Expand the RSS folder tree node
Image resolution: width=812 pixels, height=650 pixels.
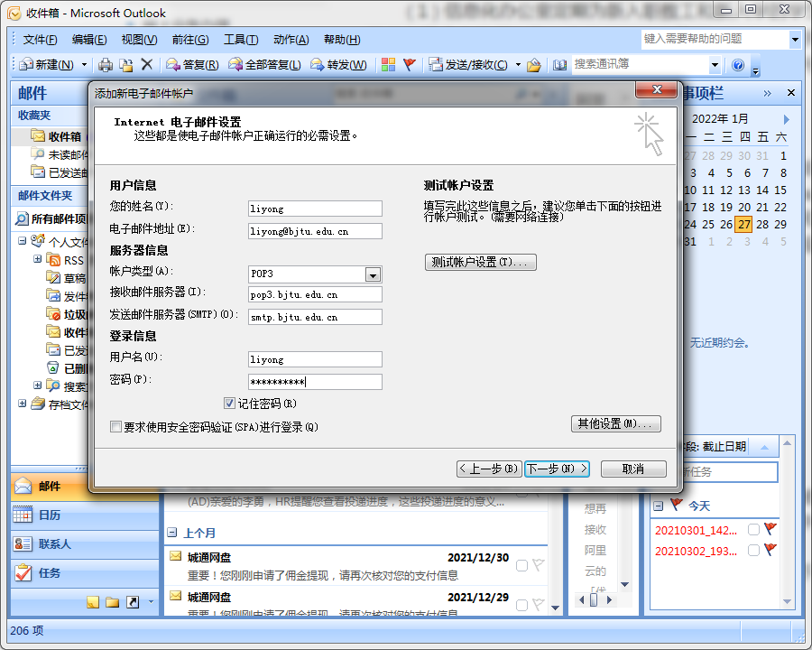37,259
